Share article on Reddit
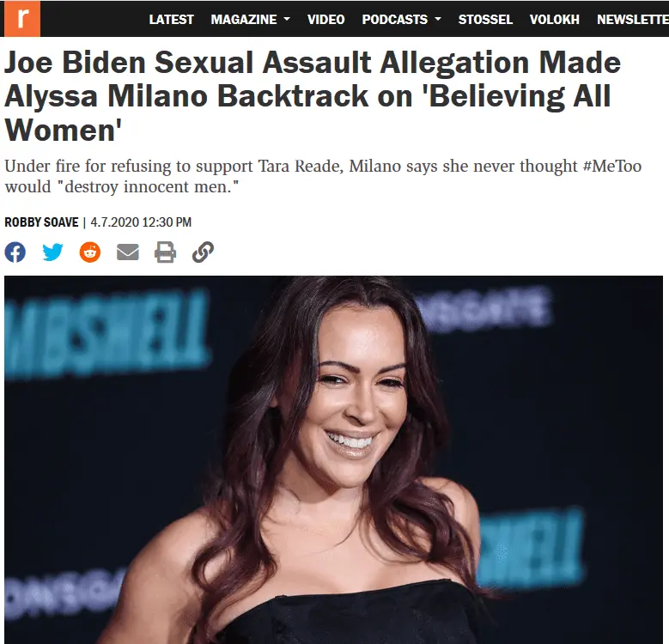 pos(90,252)
